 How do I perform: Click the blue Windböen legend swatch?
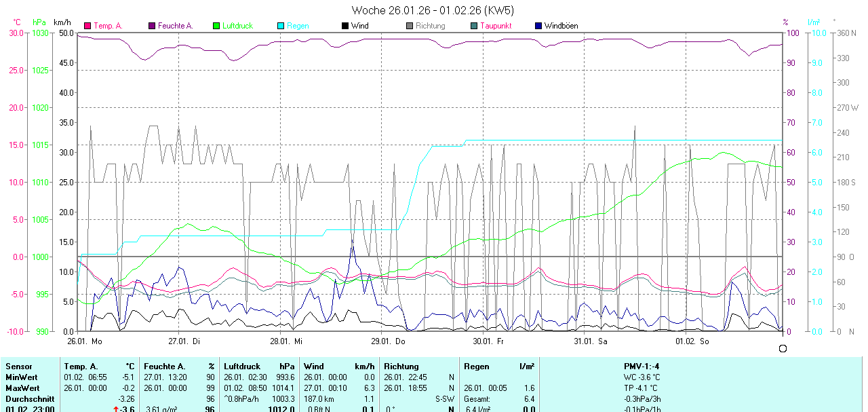tap(538, 26)
